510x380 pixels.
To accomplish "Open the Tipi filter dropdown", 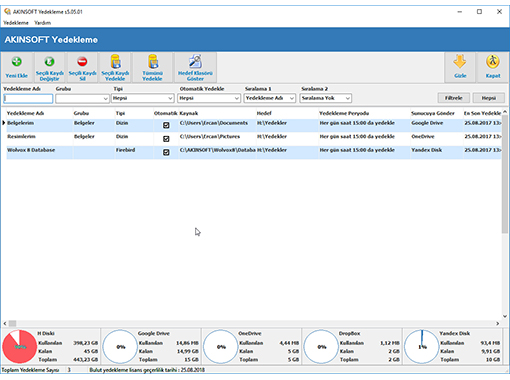I will 170,98.
